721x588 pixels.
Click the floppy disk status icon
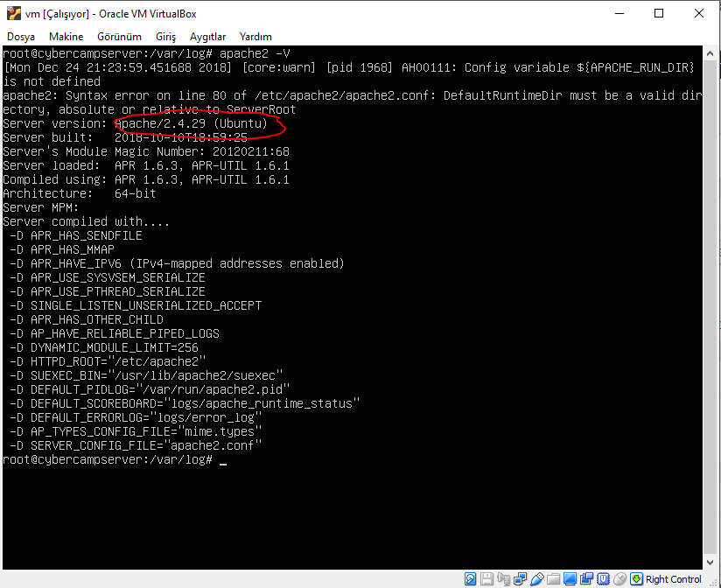[x=486, y=578]
